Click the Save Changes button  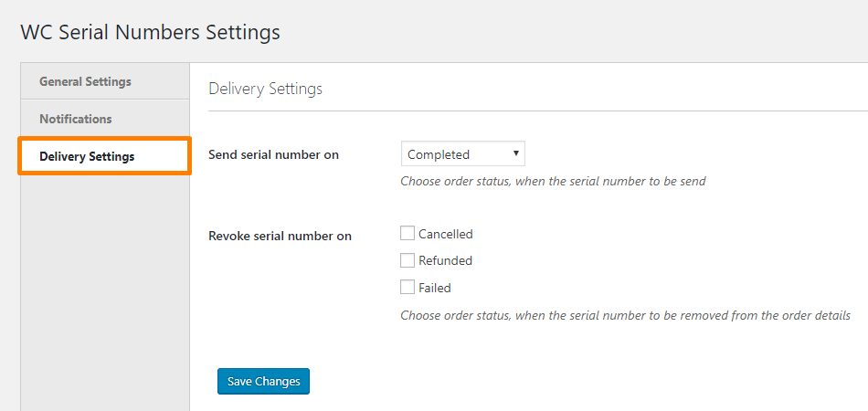264,381
